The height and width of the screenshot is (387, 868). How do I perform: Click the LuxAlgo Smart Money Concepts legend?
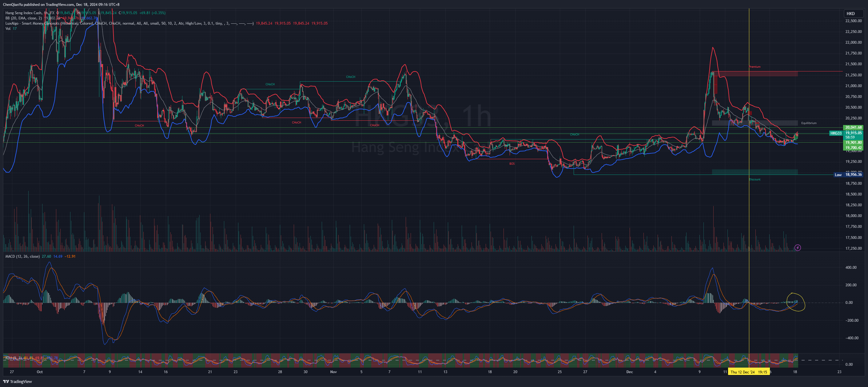point(129,23)
